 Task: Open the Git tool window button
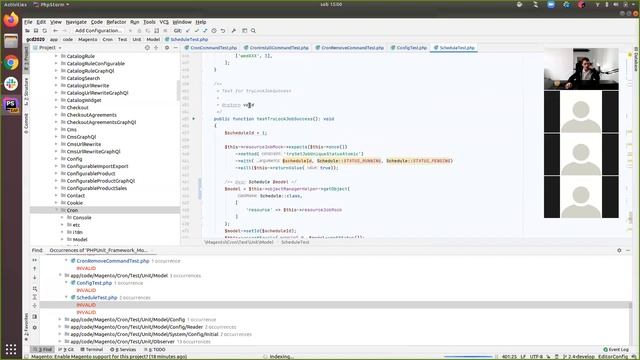66,349
